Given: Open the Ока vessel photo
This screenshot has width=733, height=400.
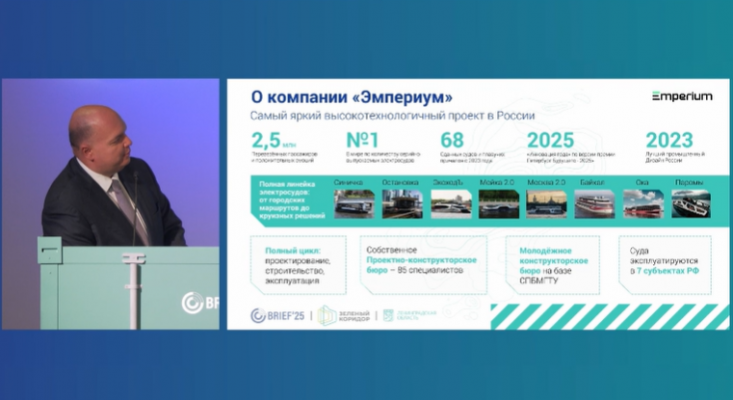Looking at the screenshot, I should [643, 204].
